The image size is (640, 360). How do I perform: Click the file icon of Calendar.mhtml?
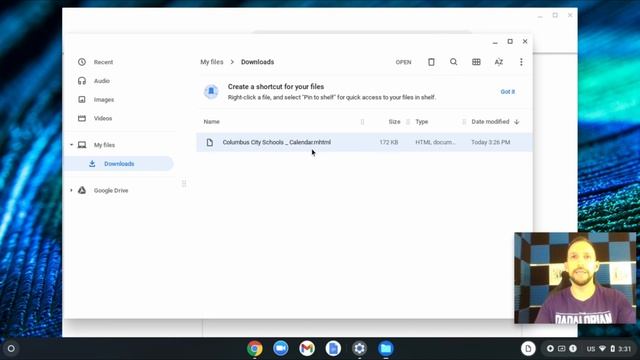click(x=209, y=142)
